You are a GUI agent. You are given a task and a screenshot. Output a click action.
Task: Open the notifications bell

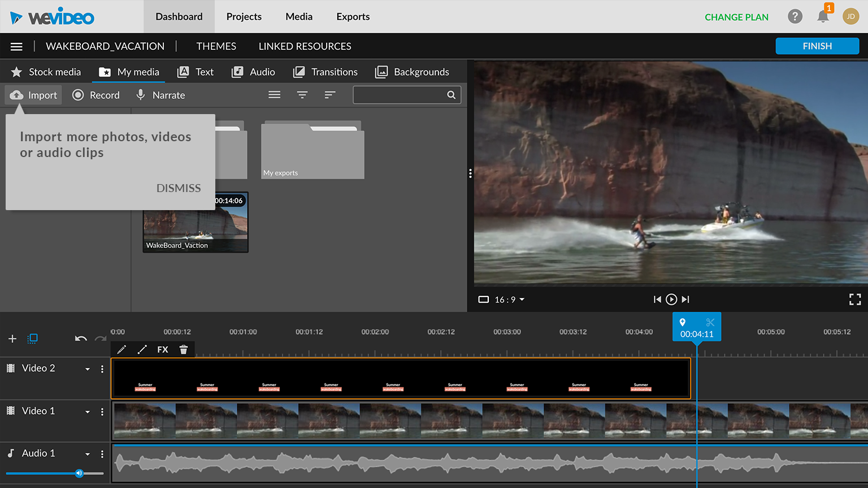coord(823,17)
